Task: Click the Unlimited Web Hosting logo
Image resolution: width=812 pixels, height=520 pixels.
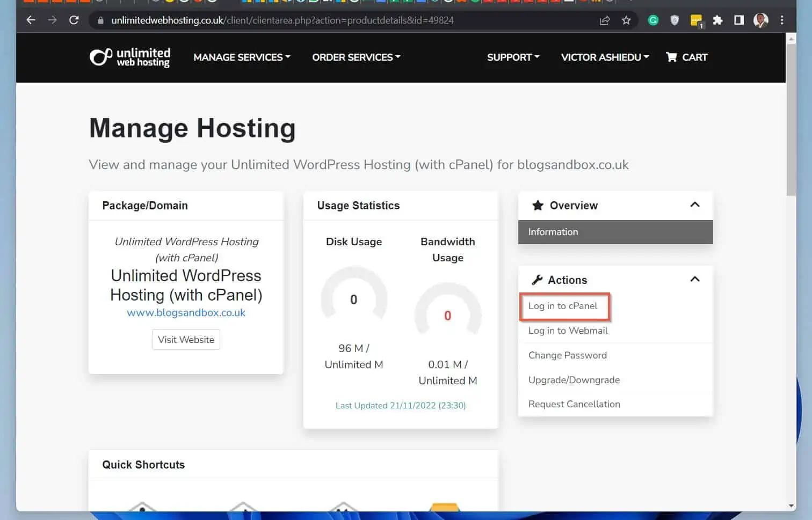Action: tap(130, 57)
